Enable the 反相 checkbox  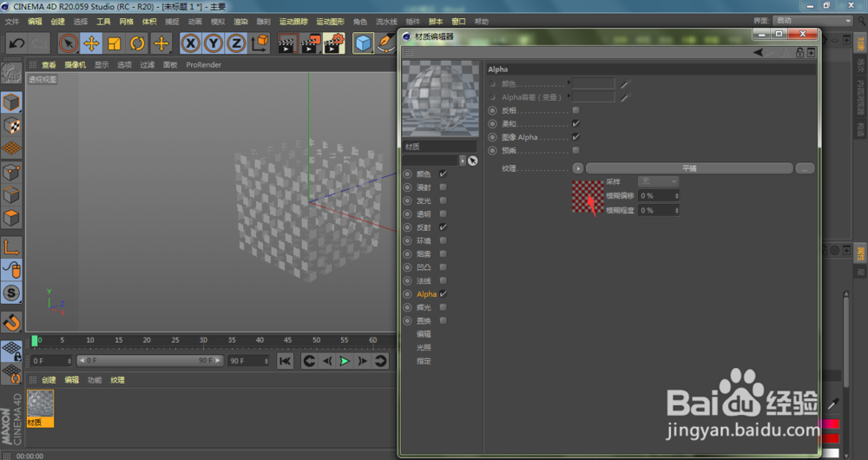[575, 110]
